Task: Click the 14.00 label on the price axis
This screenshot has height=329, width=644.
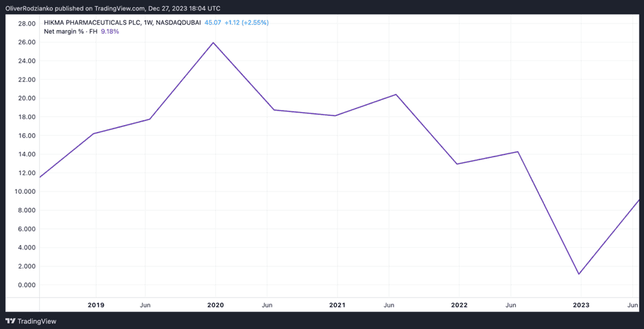Action: [27, 154]
